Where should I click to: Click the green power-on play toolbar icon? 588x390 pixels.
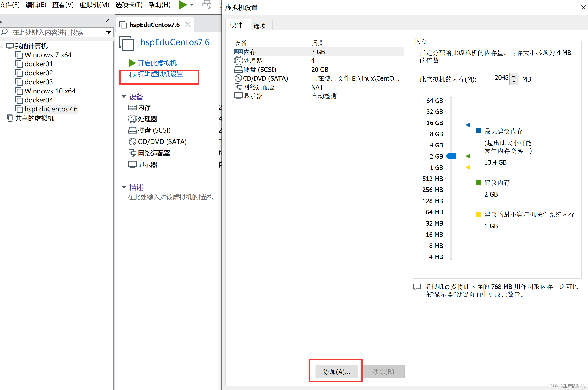183,5
